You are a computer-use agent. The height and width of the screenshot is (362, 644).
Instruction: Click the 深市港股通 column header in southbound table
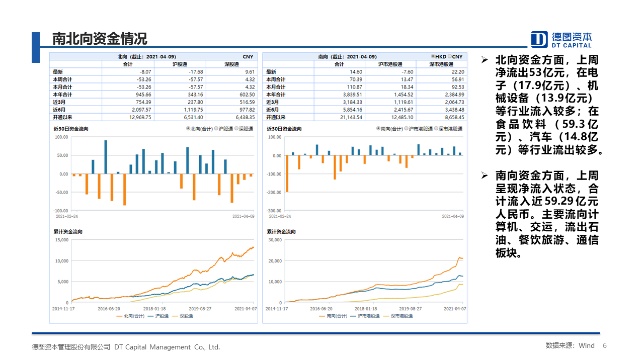click(x=441, y=64)
